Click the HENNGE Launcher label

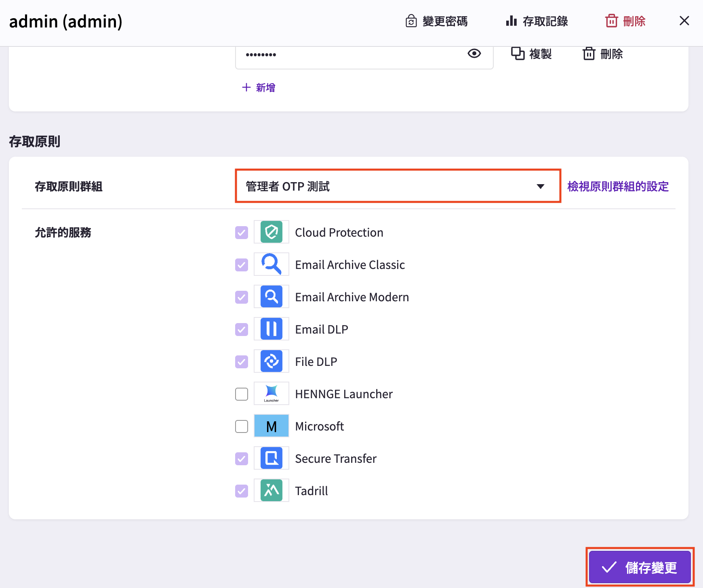344,394
